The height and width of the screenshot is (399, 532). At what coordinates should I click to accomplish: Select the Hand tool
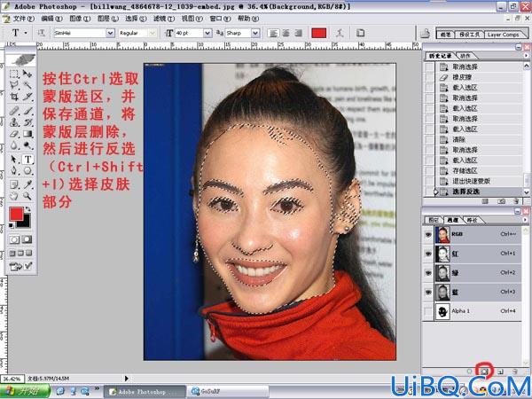click(x=14, y=196)
